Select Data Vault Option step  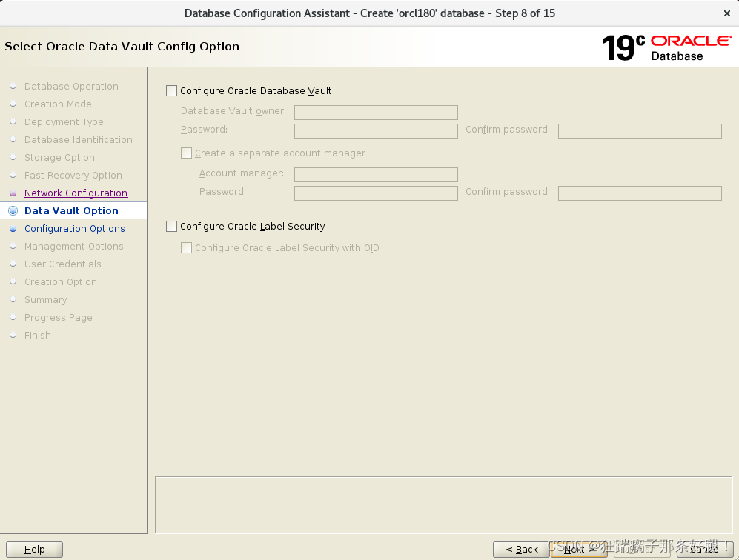pyautogui.click(x=71, y=210)
